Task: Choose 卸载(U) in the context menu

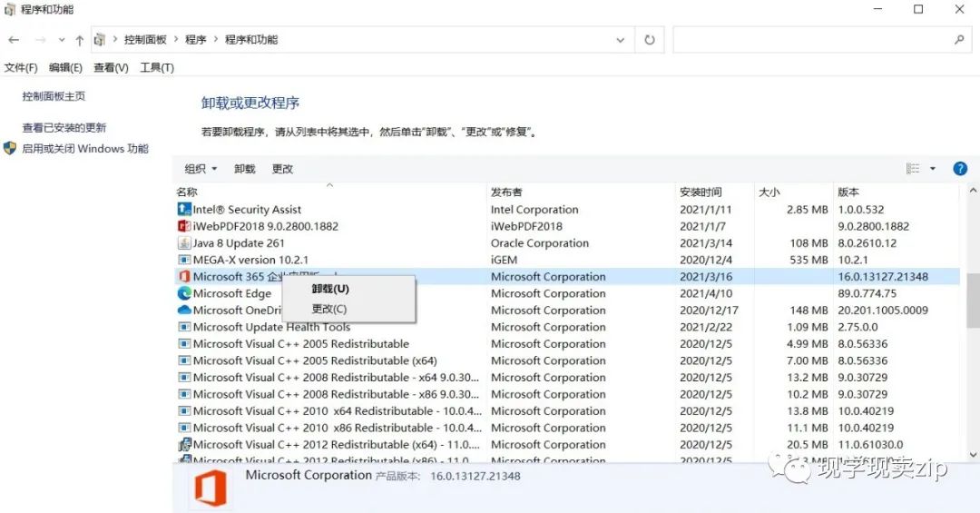Action: tap(330, 289)
